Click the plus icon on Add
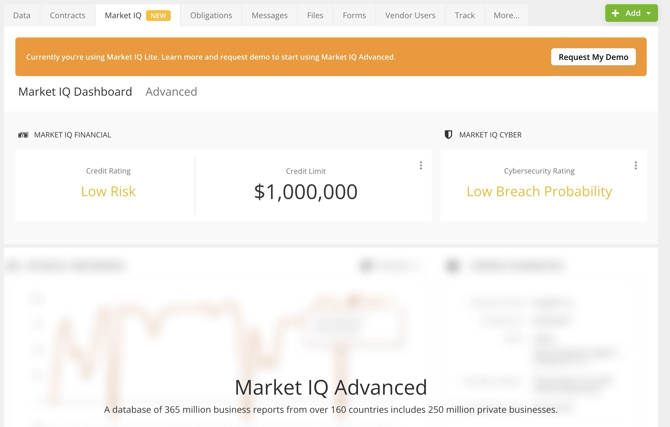The image size is (670, 427). click(615, 13)
